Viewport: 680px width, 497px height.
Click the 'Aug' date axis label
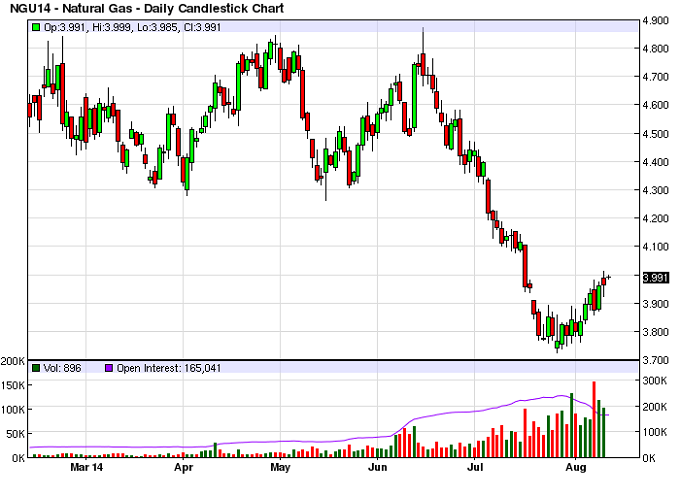pyautogui.click(x=576, y=468)
